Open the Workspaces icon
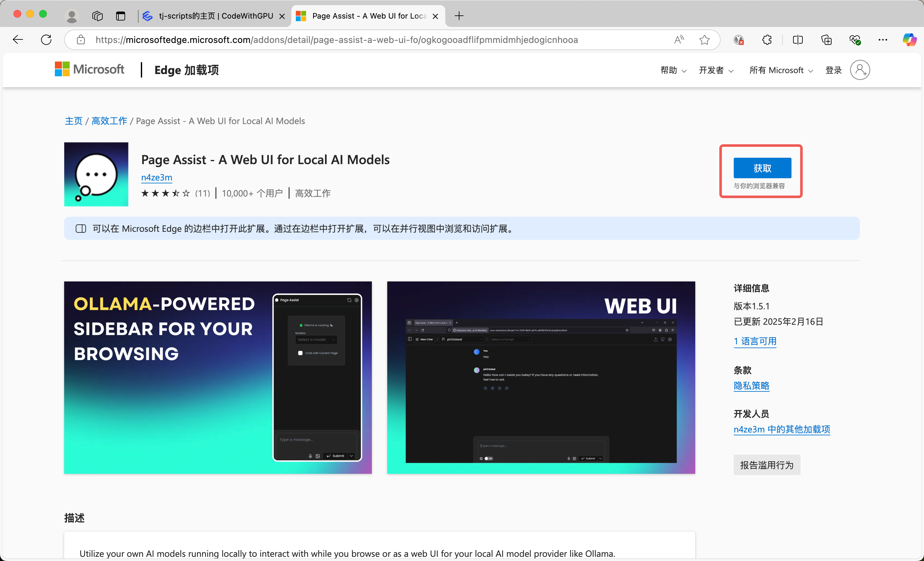924x561 pixels. 98,16
